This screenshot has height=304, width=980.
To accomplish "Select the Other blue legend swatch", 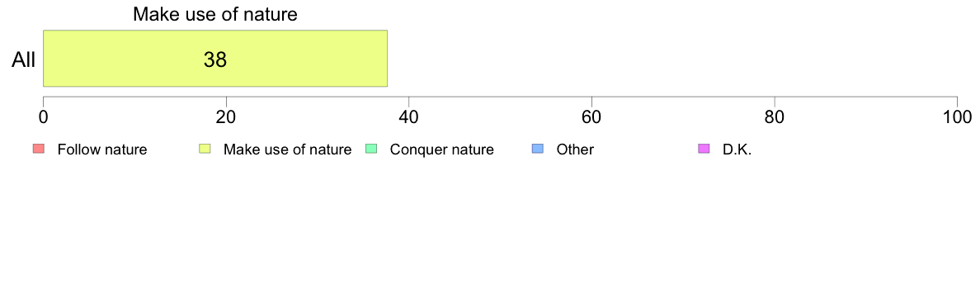I will (537, 149).
